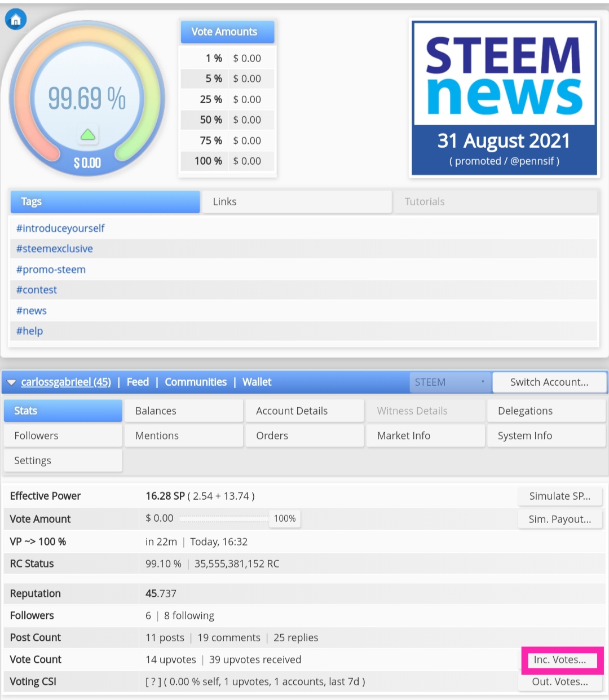Select the 75 % vote amount row
Image resolution: width=609 pixels, height=700 pixels.
click(x=227, y=140)
